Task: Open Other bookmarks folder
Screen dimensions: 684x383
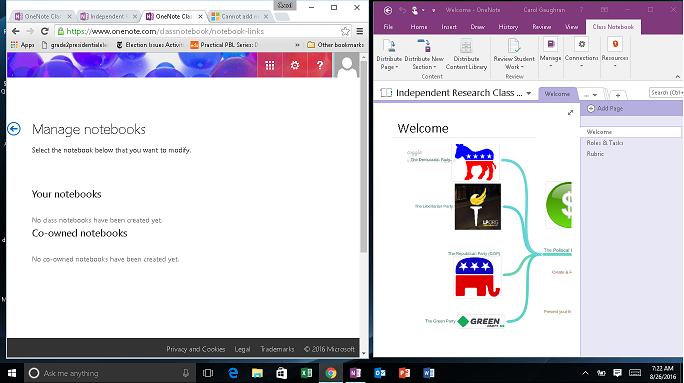Action: tap(335, 44)
